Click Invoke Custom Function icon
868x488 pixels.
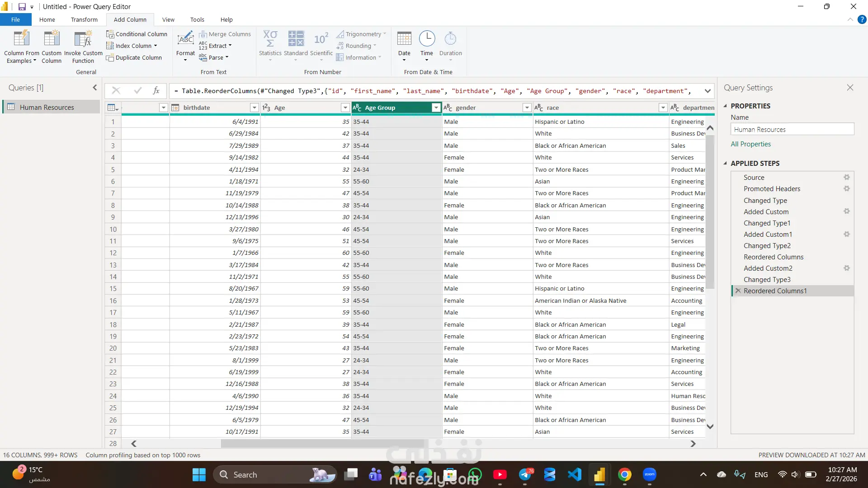pyautogui.click(x=83, y=39)
